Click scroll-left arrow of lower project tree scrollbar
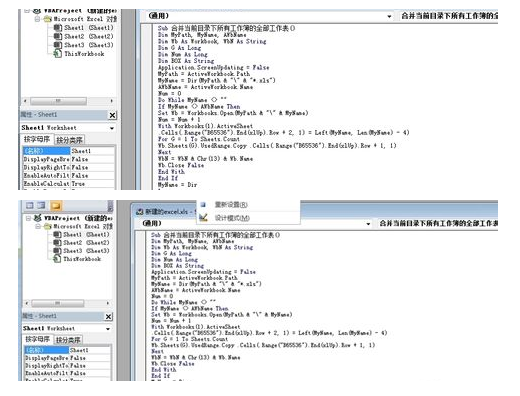Viewport: 520px width, 396px height. (x=27, y=303)
